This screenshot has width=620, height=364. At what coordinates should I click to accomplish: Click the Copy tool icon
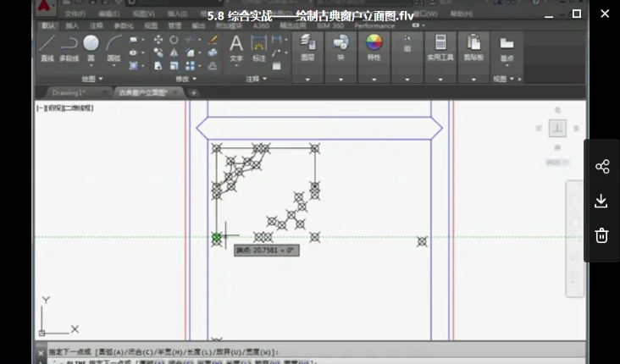click(158, 52)
